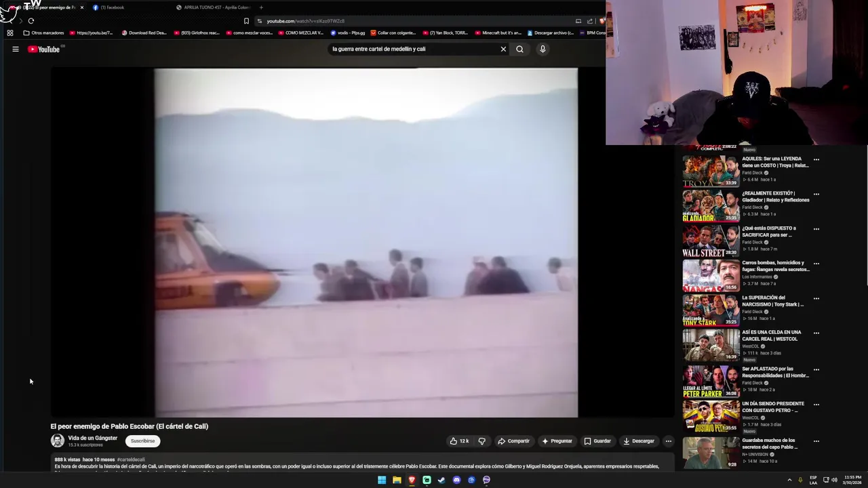Go to the YouTube home logo
The width and height of the screenshot is (868, 488).
pos(44,49)
